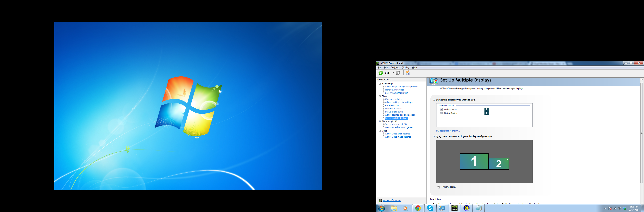This screenshot has height=212, width=644.
Task: Open Windows Explorer from the taskbar
Action: [394, 208]
